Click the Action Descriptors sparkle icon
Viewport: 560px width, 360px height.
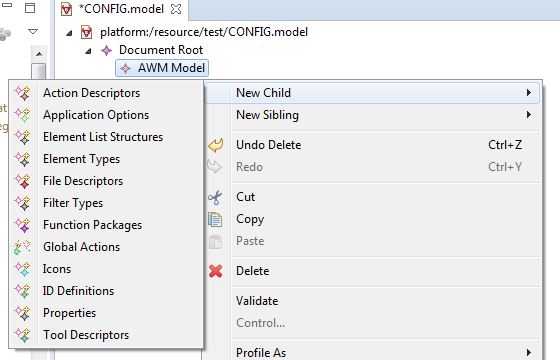[22, 93]
